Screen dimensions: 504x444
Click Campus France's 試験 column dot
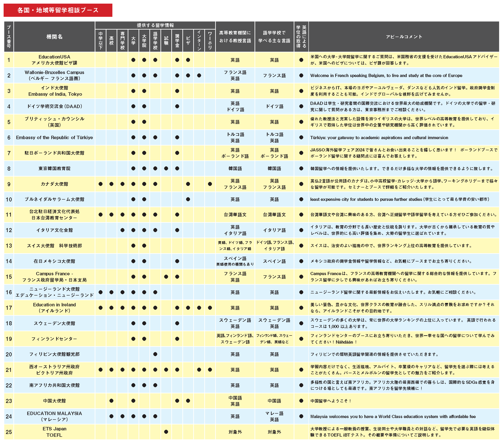pyautogui.click(x=166, y=277)
